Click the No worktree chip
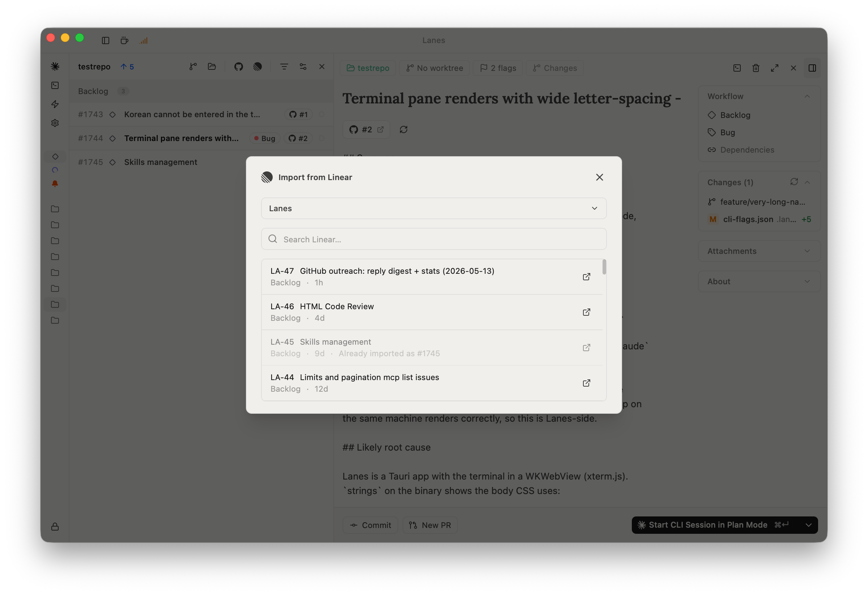The height and width of the screenshot is (596, 868). 434,68
